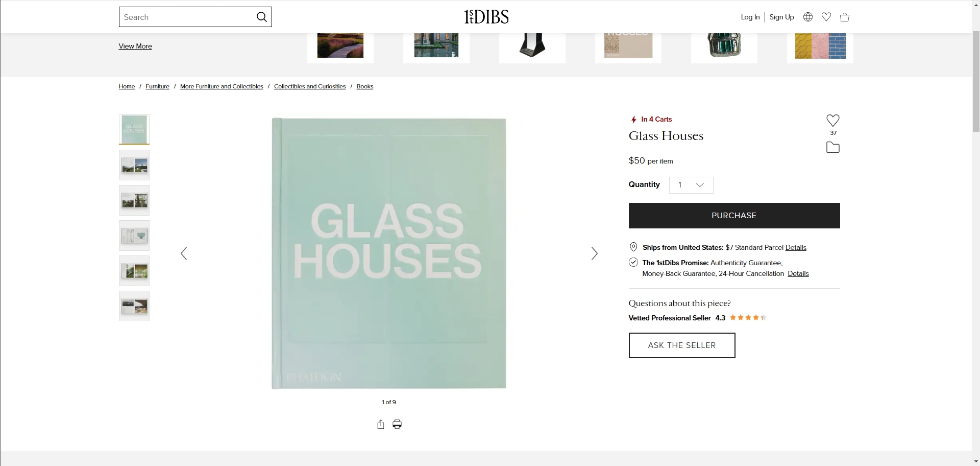Open the Quantity dropdown
Image resolution: width=980 pixels, height=466 pixels.
691,185
